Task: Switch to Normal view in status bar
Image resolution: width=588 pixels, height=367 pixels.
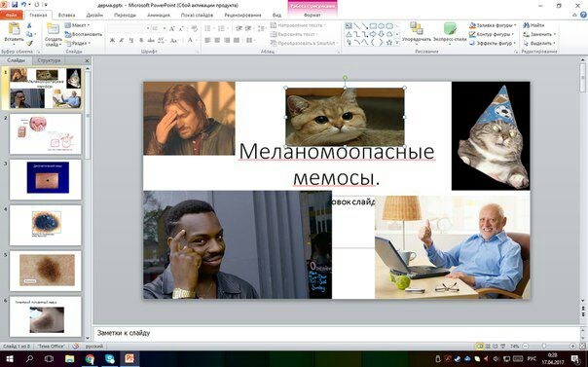Action: (x=479, y=346)
